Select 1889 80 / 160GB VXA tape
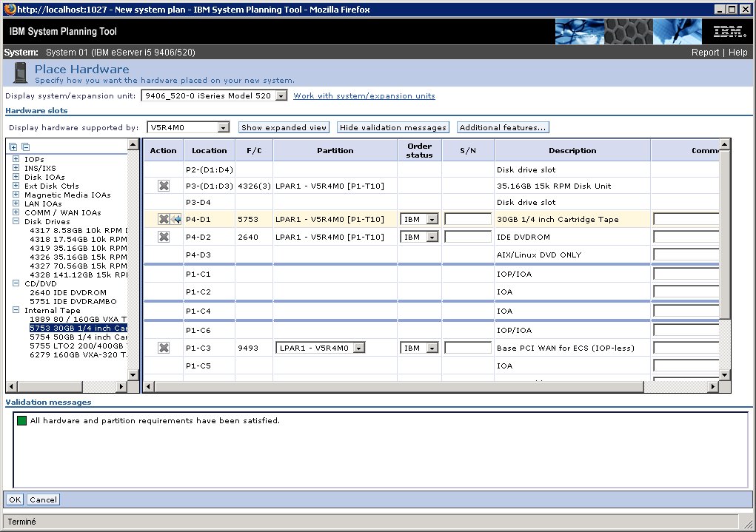756x532 pixels. (x=78, y=319)
